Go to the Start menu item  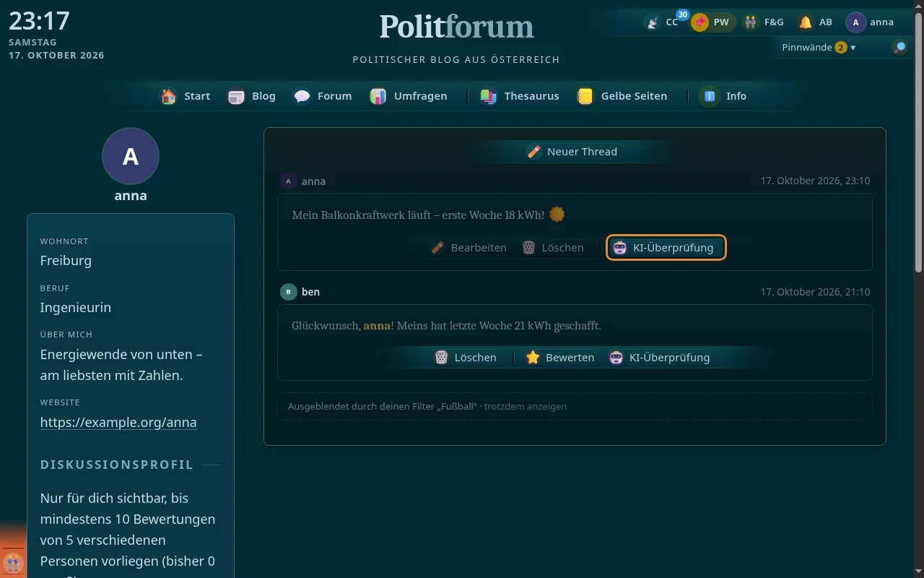(186, 96)
